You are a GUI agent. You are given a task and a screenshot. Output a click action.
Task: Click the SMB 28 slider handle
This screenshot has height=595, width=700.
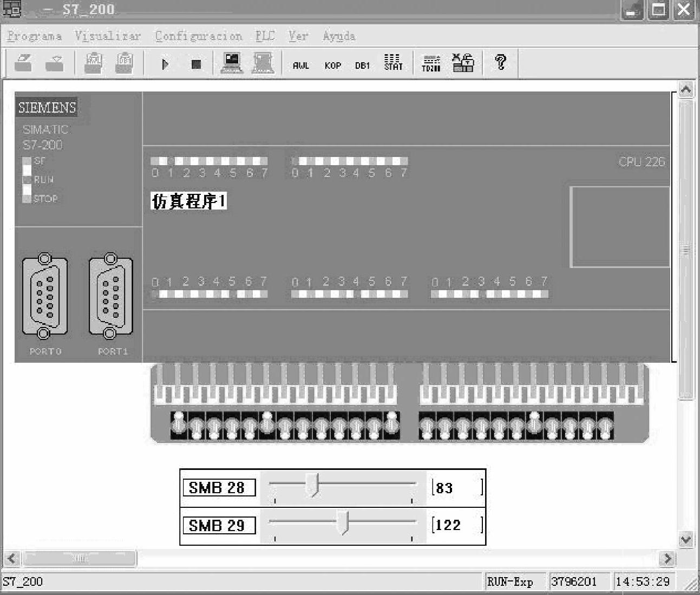click(312, 485)
